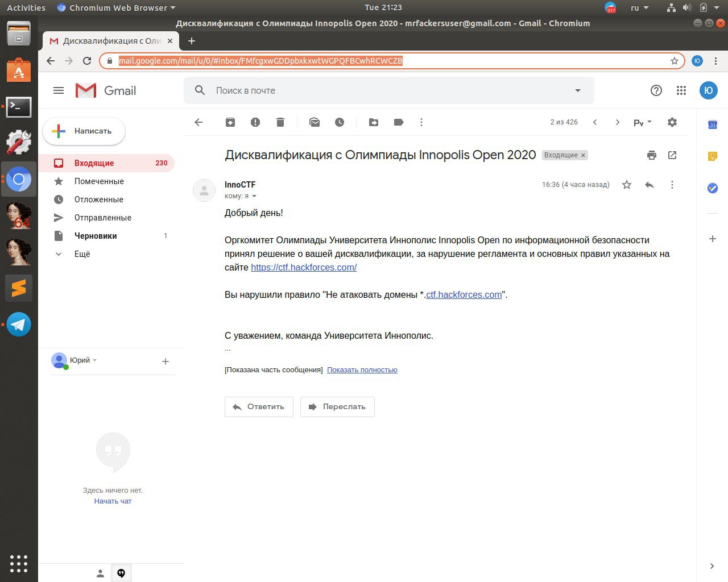Click Написать compose button
The height and width of the screenshot is (582, 728).
pyautogui.click(x=84, y=131)
